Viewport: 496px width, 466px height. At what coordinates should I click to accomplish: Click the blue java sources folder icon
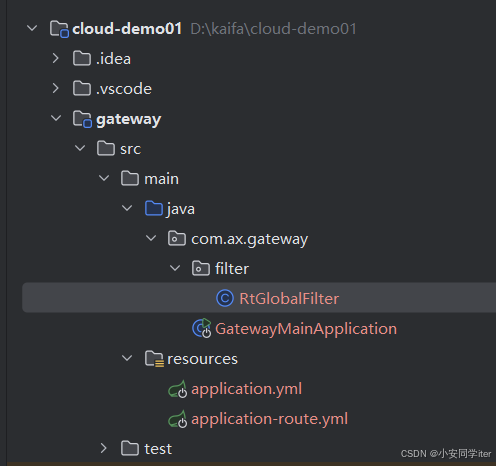(x=154, y=208)
